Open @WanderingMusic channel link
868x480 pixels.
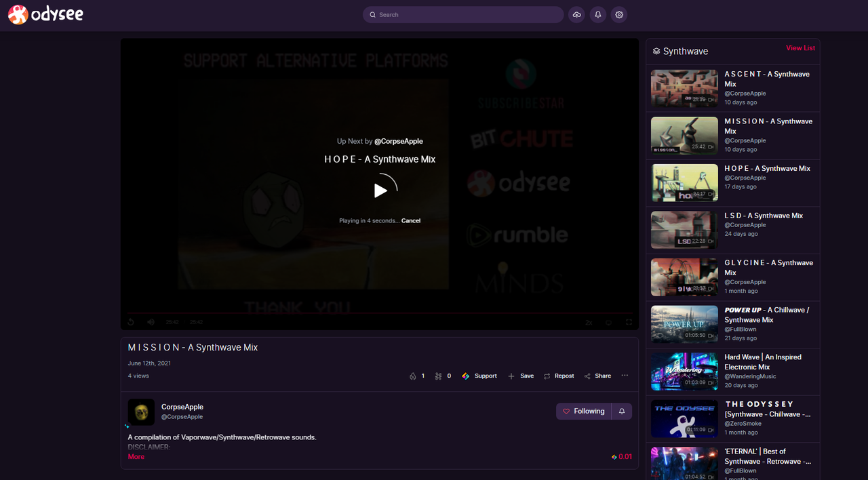click(x=750, y=376)
